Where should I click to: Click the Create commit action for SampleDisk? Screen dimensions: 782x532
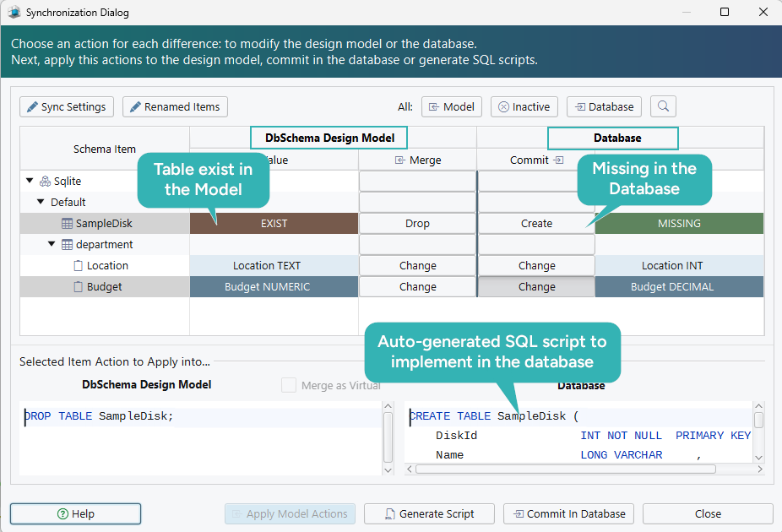[536, 224]
